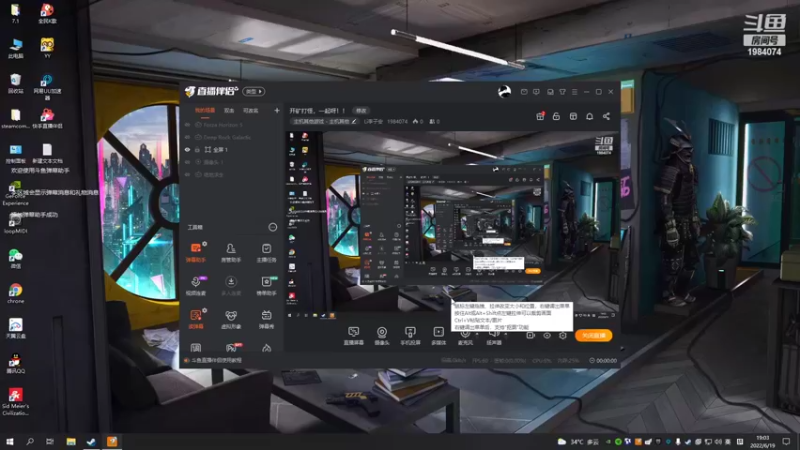Screen dimensions: 800x450
Task: Open the notification bell in room header
Action: pyautogui.click(x=589, y=116)
